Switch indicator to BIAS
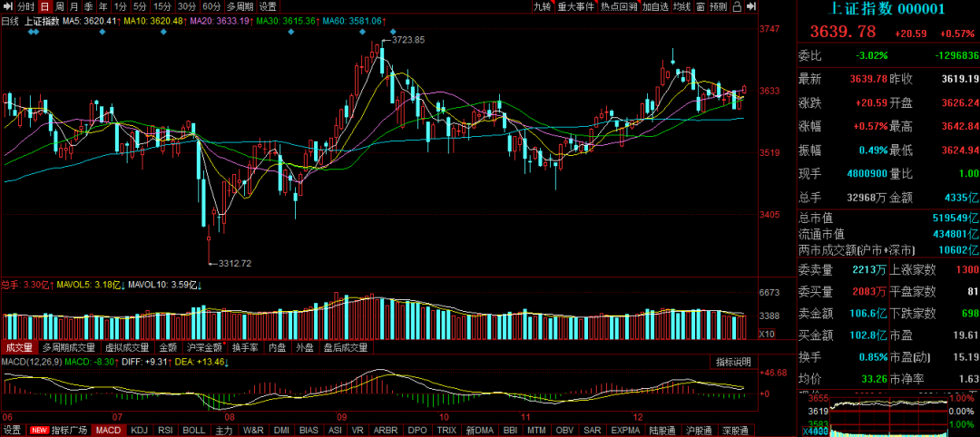This screenshot has width=980, height=437. (309, 430)
